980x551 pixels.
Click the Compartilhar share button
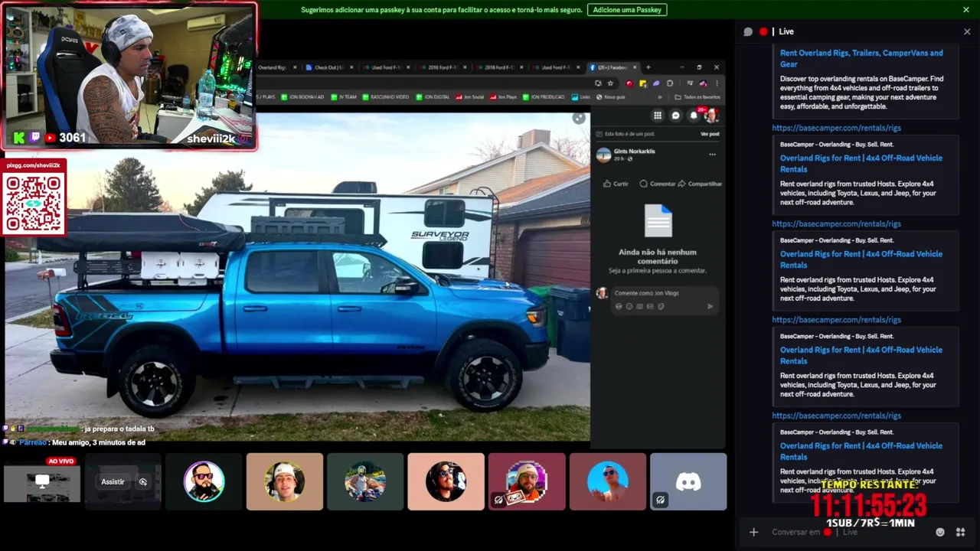point(700,184)
